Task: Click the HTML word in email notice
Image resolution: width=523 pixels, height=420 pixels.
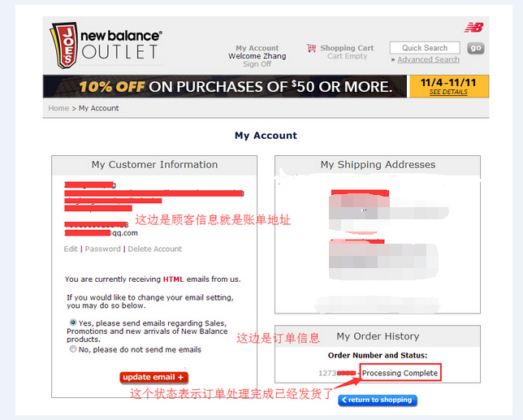Action: 173,279
